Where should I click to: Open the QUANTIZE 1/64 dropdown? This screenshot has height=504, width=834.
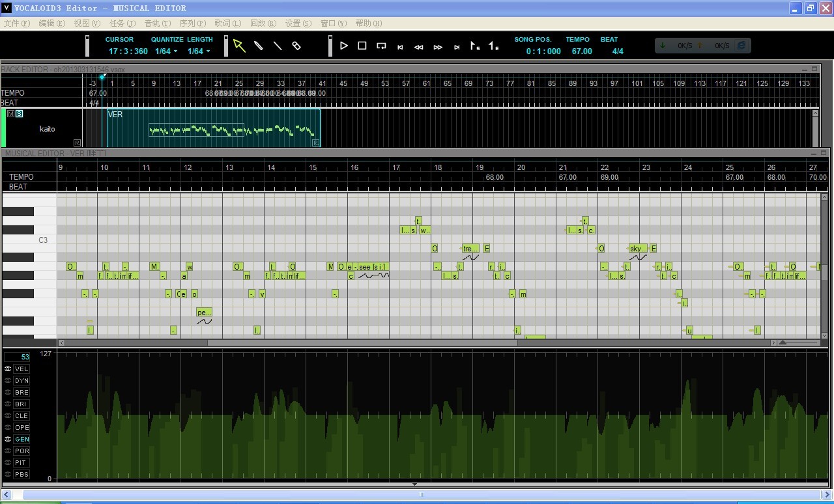pos(166,51)
